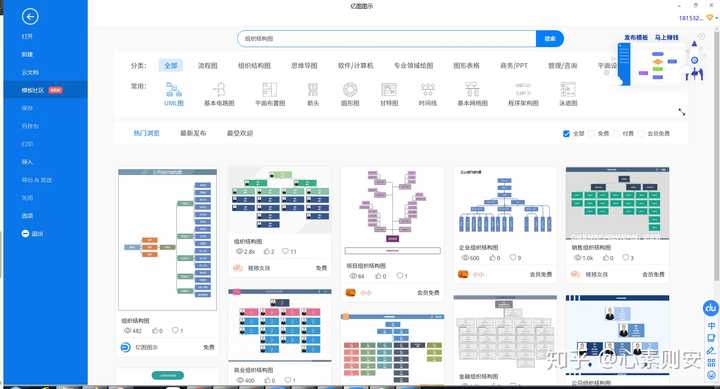Click comment icon on 销售组织结构图 card
Viewport: 720px width, 389px height.
tap(625, 258)
